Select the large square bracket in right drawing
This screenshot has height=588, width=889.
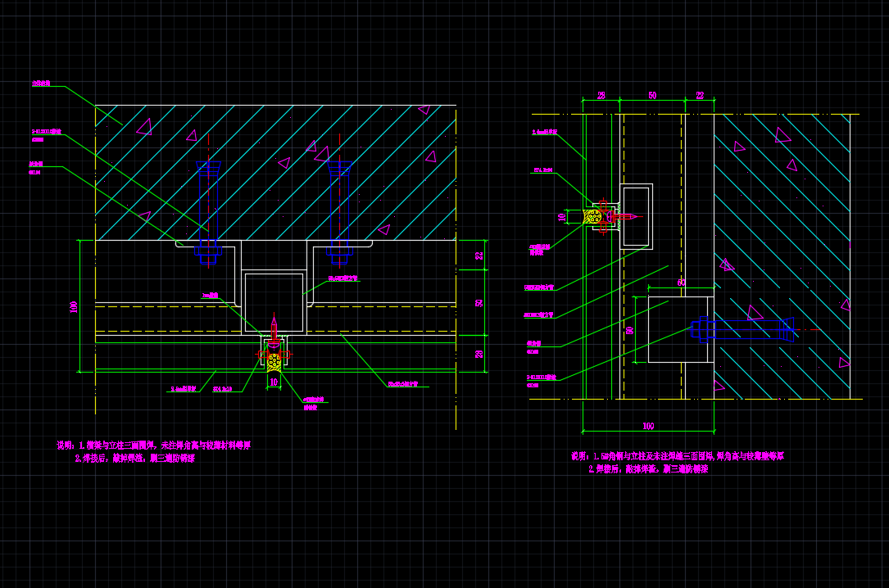click(x=680, y=329)
